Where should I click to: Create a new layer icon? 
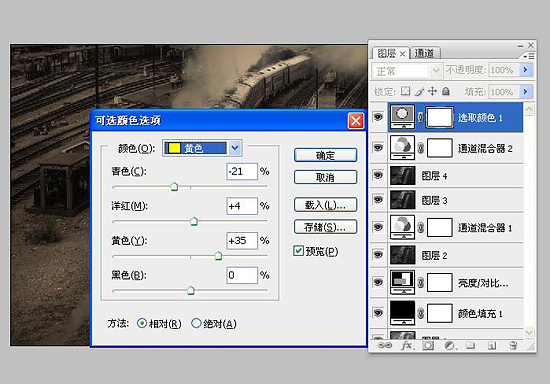(x=492, y=346)
